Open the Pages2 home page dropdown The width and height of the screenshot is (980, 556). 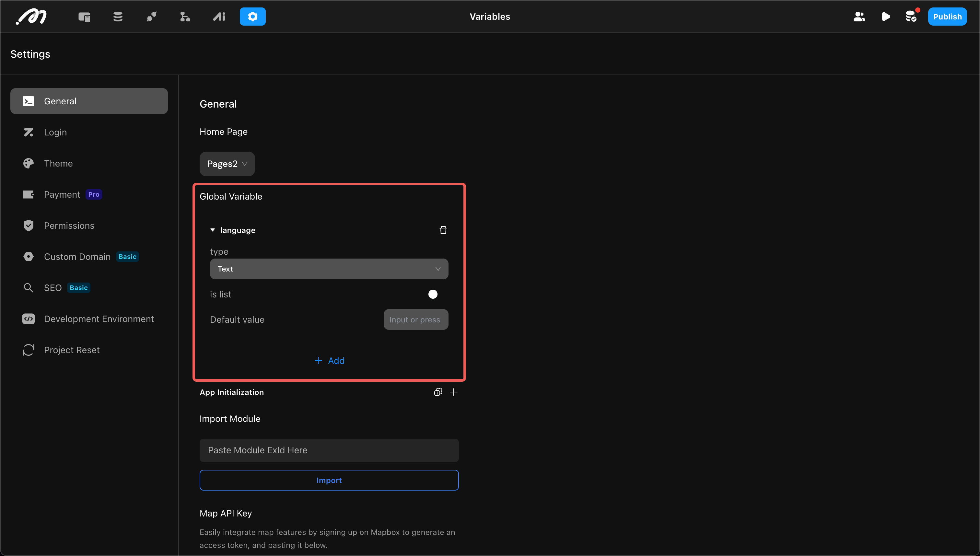(x=227, y=164)
